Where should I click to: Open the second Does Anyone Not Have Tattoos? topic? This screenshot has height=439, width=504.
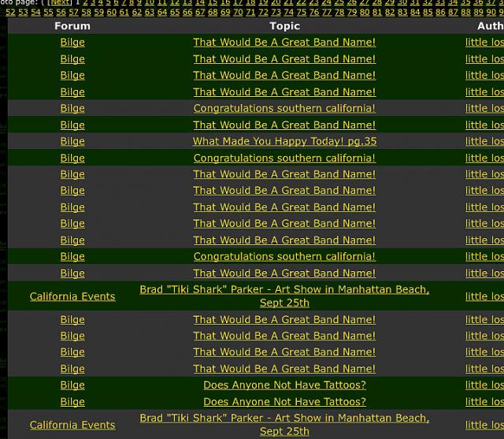(284, 402)
